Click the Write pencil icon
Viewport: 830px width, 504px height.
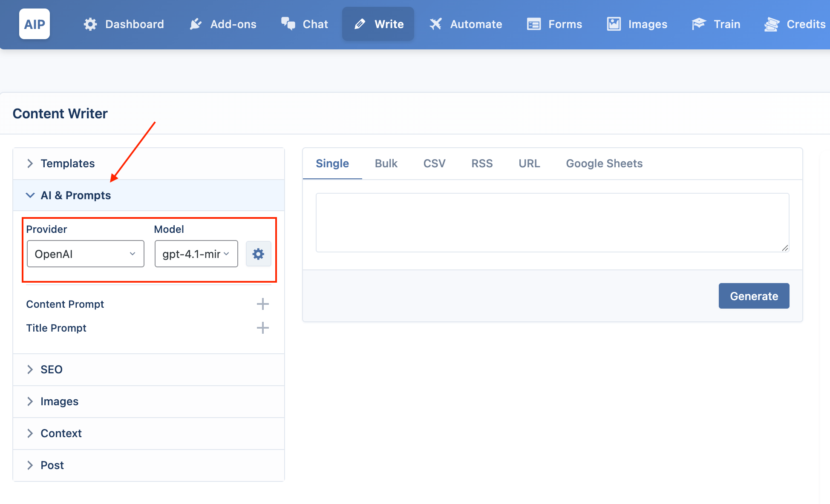[360, 24]
